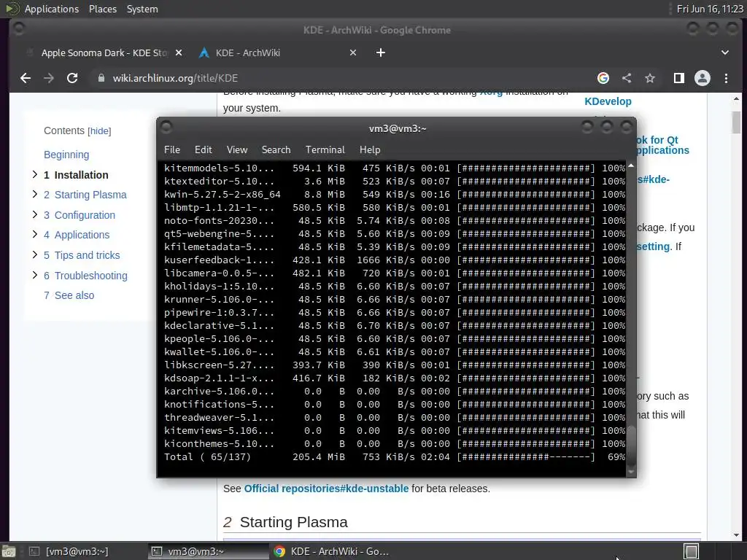Open Chrome side panel icon
This screenshot has width=747, height=560.
[x=679, y=78]
